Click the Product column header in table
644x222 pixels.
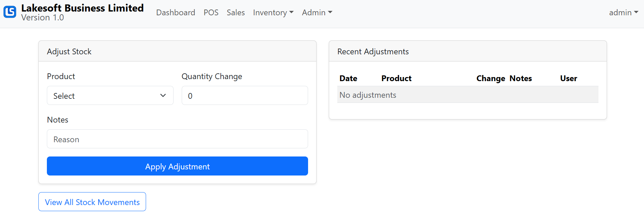[x=396, y=78]
